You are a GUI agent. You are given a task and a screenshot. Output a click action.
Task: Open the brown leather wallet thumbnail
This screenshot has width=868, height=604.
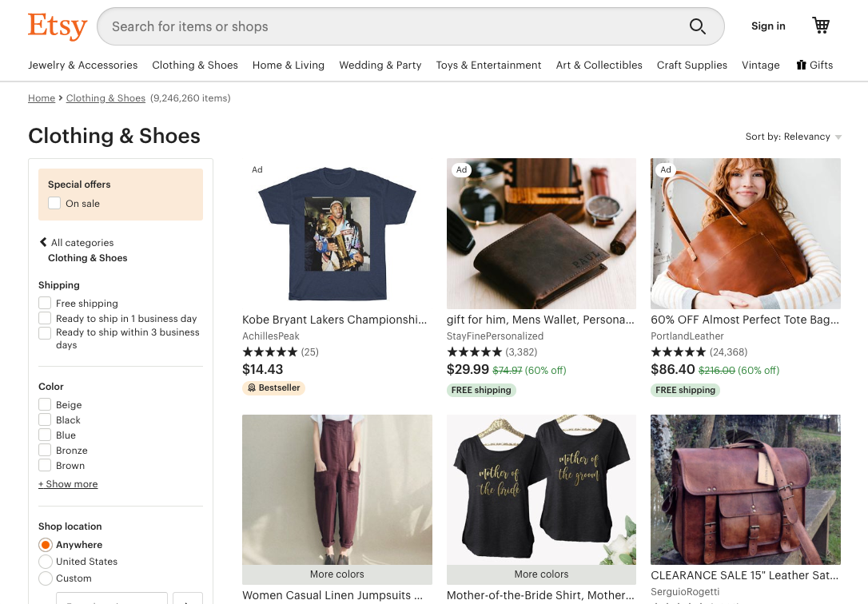click(541, 233)
